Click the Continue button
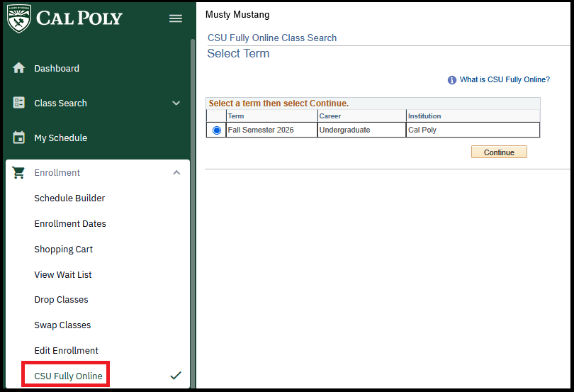574x392 pixels. (x=499, y=152)
